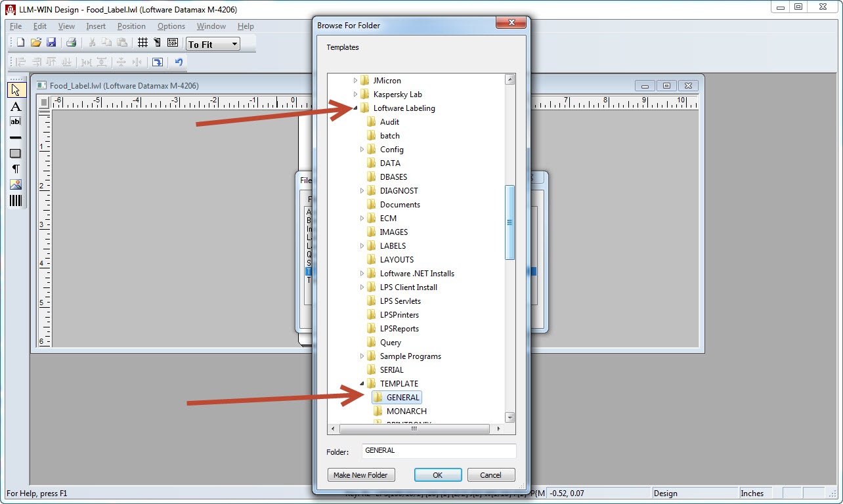Click the Undo arrow icon
Viewport: 843px width, 504px height.
[x=179, y=62]
